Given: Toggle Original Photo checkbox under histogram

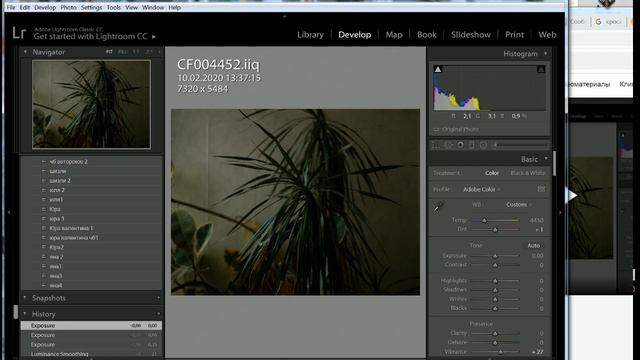Looking at the screenshot, I should (x=436, y=129).
